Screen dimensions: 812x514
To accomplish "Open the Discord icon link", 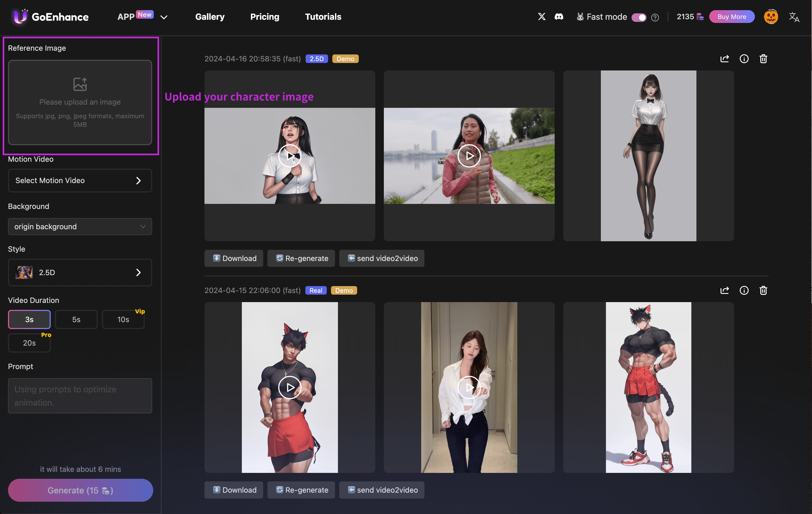I will (x=559, y=17).
